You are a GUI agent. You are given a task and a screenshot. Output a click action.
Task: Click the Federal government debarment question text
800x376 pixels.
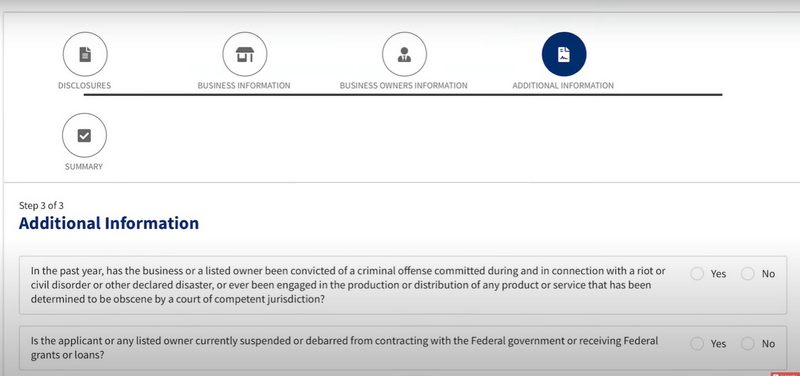click(x=344, y=347)
